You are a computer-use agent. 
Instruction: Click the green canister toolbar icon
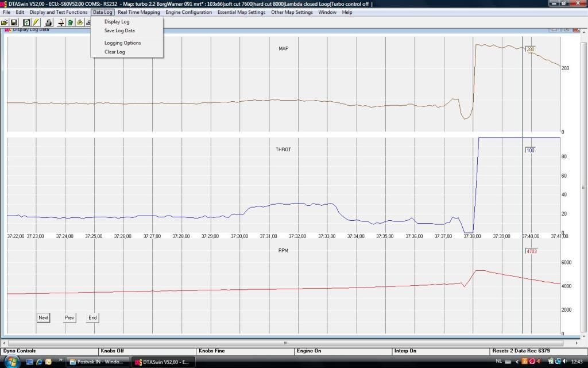click(70, 22)
